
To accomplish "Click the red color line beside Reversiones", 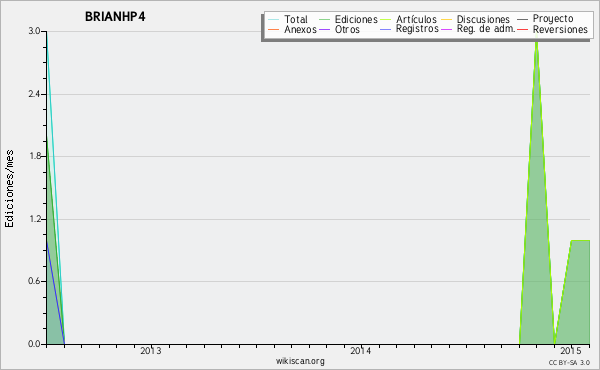I will (522, 29).
